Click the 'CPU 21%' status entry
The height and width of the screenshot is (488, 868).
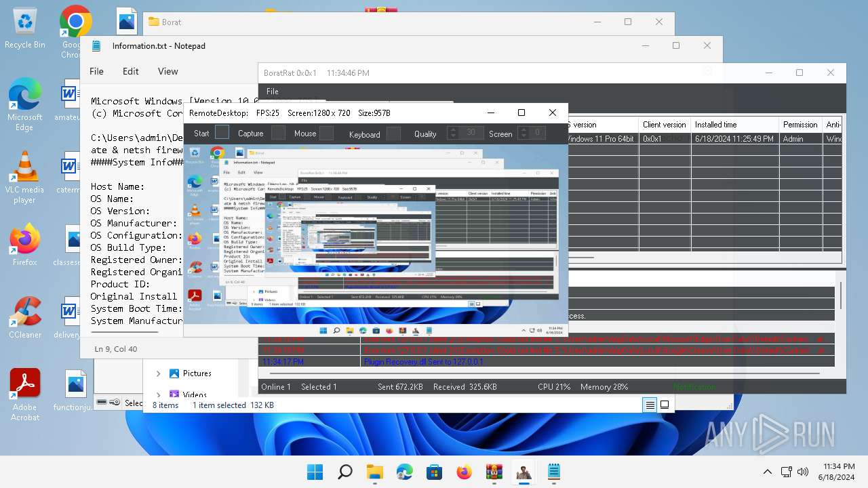(554, 387)
